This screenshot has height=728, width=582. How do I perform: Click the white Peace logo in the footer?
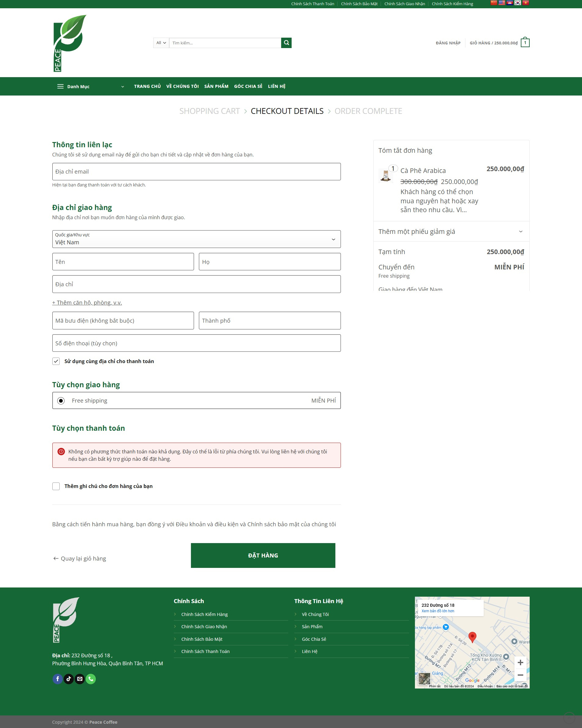click(x=66, y=620)
